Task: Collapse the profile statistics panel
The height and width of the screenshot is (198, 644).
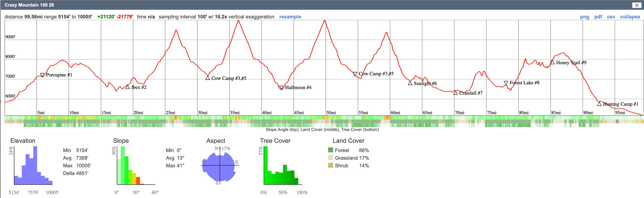Action: (x=630, y=17)
